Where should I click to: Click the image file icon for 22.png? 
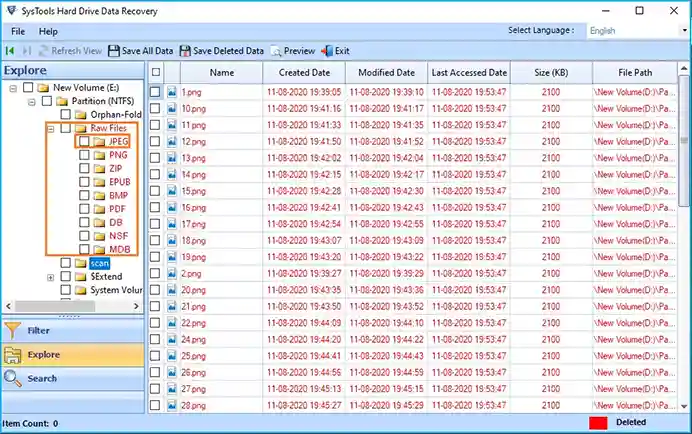tap(172, 323)
